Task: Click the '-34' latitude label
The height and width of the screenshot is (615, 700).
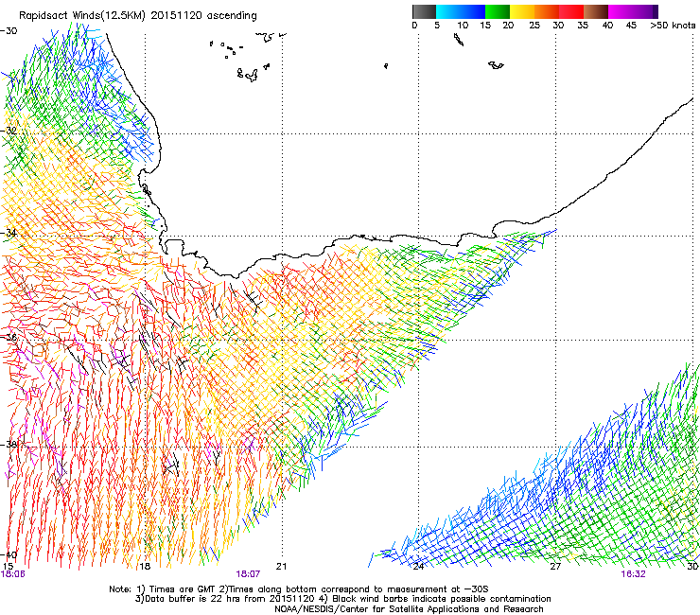Action: coord(9,233)
